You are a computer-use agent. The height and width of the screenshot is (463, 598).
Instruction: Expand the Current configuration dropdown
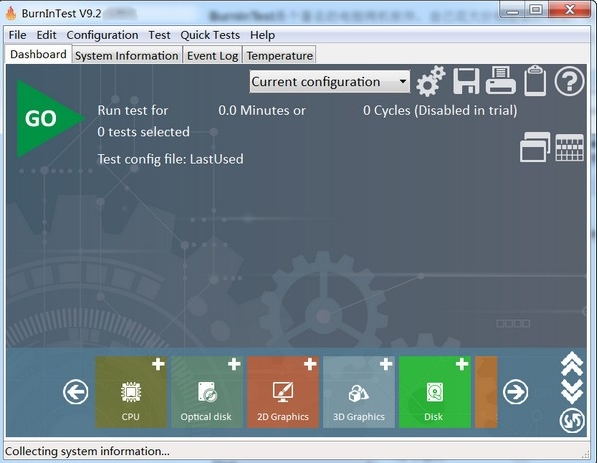click(x=330, y=82)
